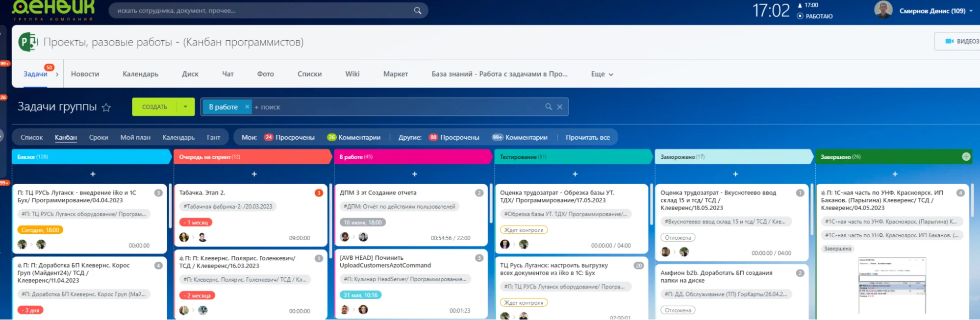
Task: Click plus circle on Завершено column header
Action: coord(966,157)
